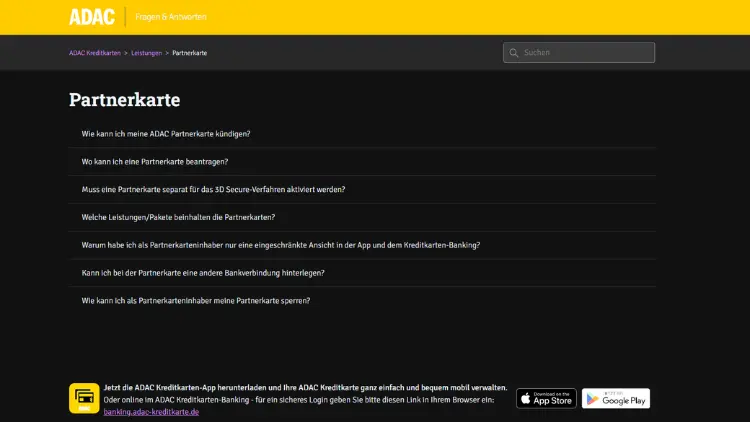Click the search magnifier icon
The height and width of the screenshot is (422, 750).
(x=514, y=53)
